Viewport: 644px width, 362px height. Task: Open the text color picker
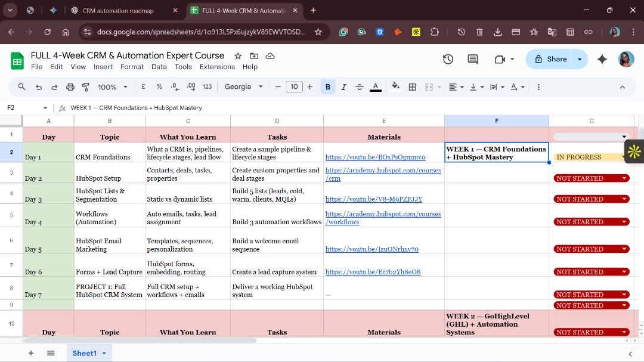375,86
